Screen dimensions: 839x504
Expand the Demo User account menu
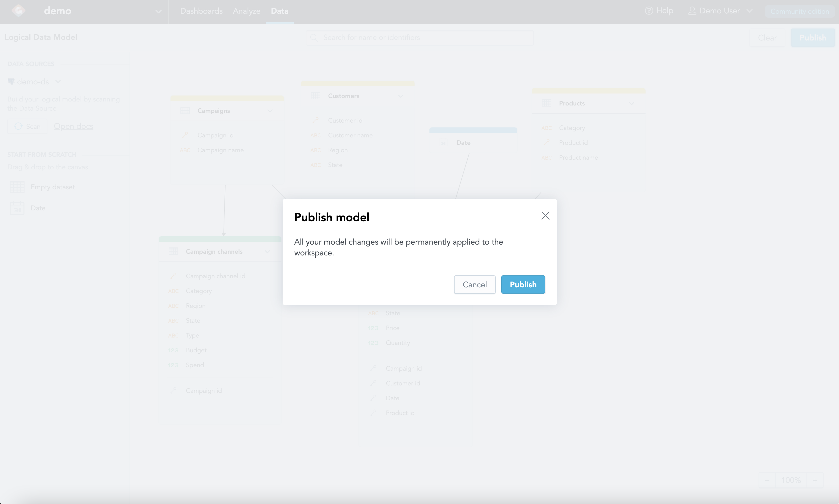pos(720,11)
